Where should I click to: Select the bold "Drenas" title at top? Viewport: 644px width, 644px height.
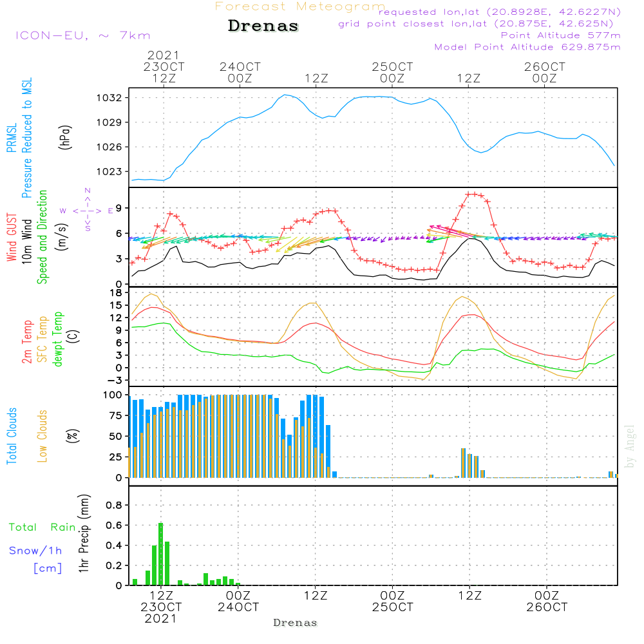[x=263, y=26]
